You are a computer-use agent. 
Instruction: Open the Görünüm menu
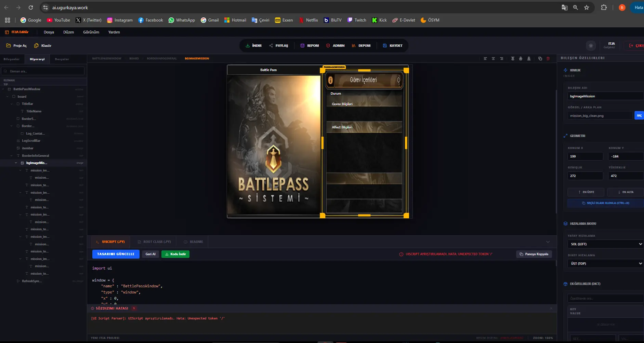(91, 32)
